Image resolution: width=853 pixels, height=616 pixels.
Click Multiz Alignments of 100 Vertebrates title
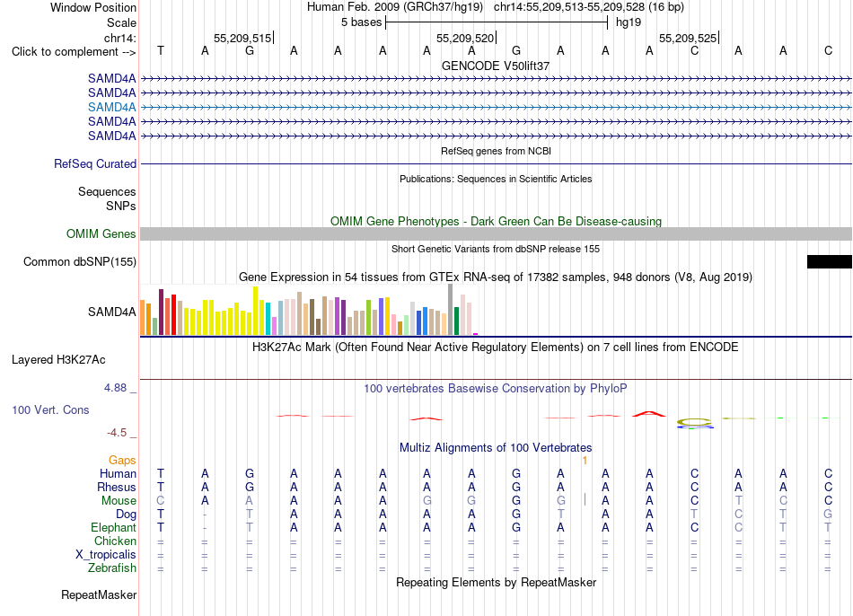pyautogui.click(x=496, y=448)
